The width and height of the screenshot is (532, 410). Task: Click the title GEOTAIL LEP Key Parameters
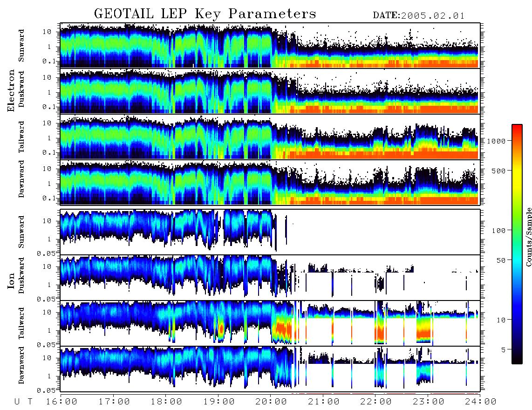205,14
